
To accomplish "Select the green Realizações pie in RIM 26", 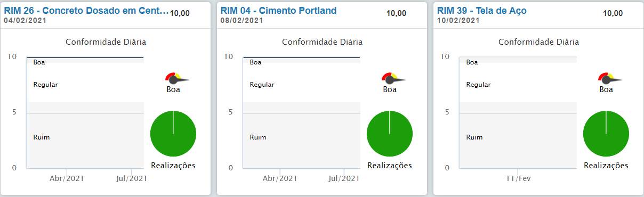I will click(173, 134).
